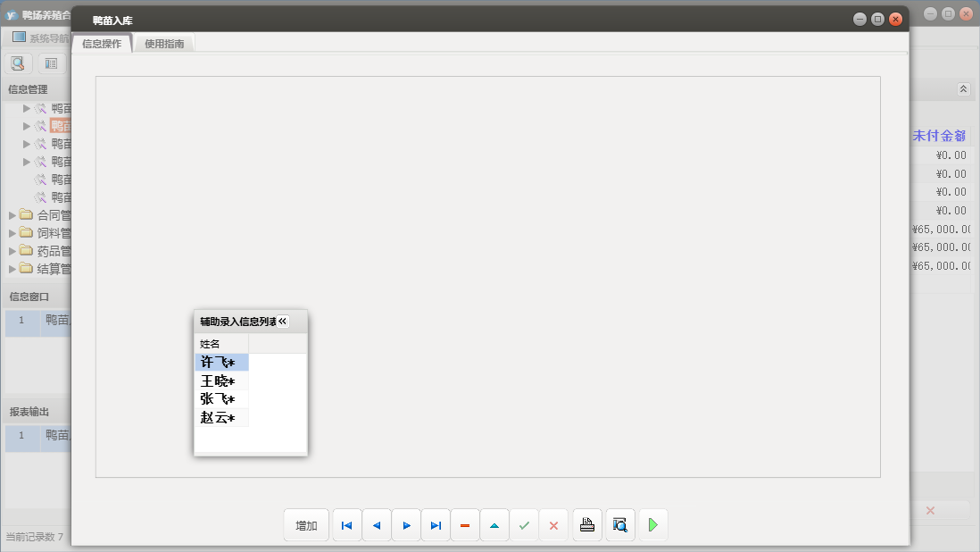Collapse the 辅助录入信息列表 panel
This screenshot has height=552, width=980.
click(283, 322)
